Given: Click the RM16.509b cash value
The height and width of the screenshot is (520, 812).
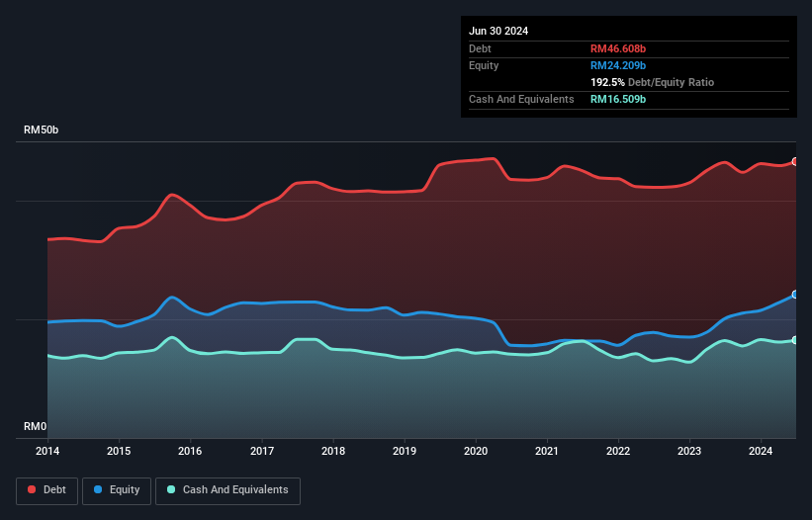Looking at the screenshot, I should pyautogui.click(x=618, y=99).
